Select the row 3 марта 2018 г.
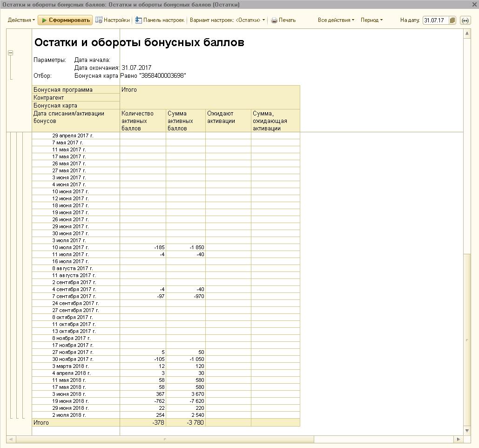Image resolution: width=479 pixels, height=448 pixels. pos(166,367)
